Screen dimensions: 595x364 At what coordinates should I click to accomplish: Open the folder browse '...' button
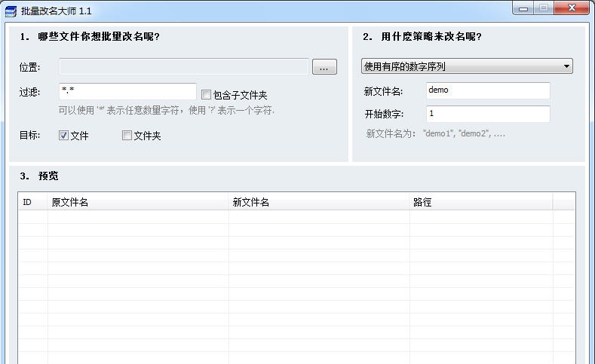coord(324,67)
